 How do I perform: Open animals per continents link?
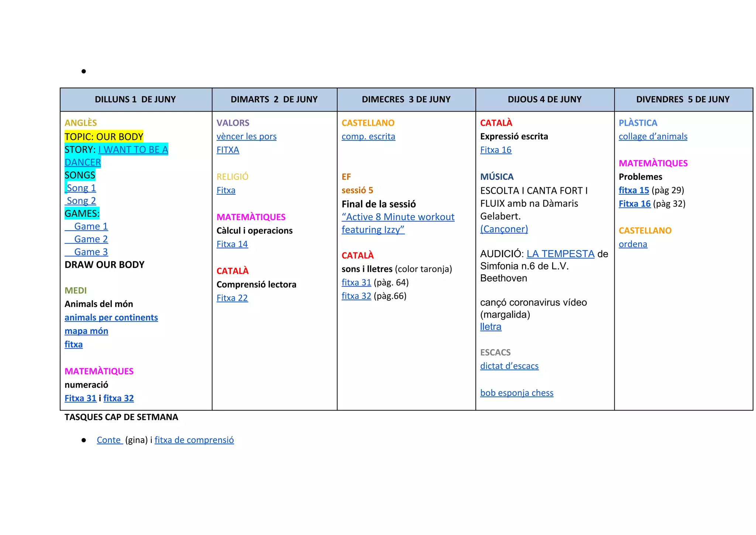111,318
